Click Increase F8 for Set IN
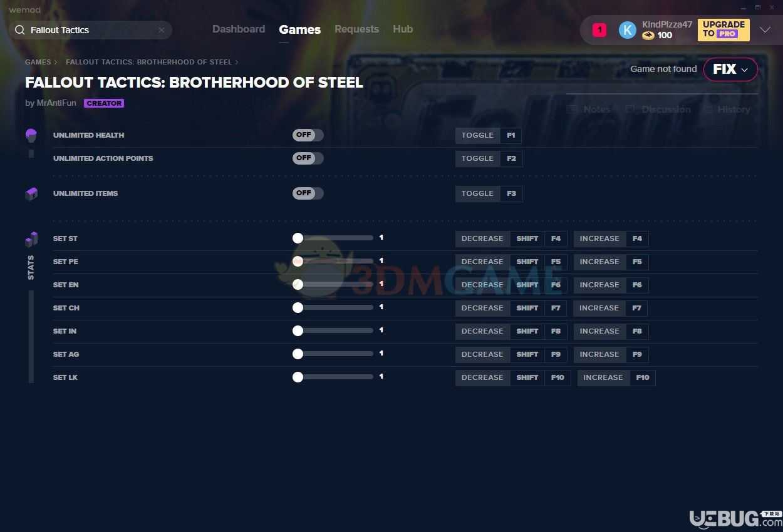 pyautogui.click(x=611, y=331)
